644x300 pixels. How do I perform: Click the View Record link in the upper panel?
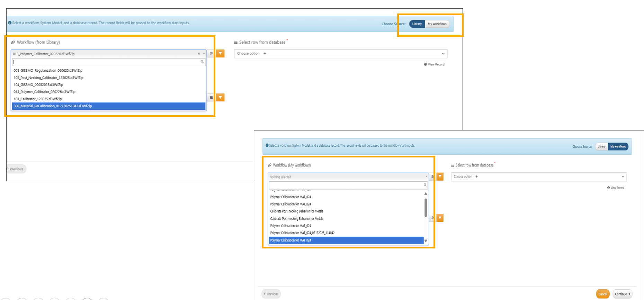pos(434,64)
